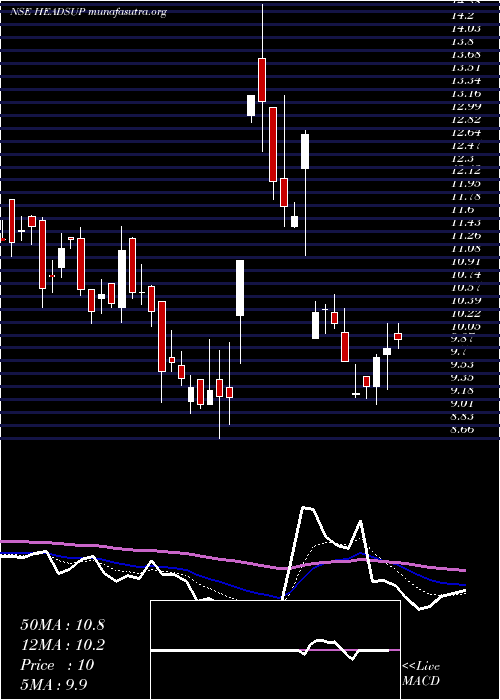Click the 11.78 price axis label
This screenshot has height=700, width=500.
[466, 196]
